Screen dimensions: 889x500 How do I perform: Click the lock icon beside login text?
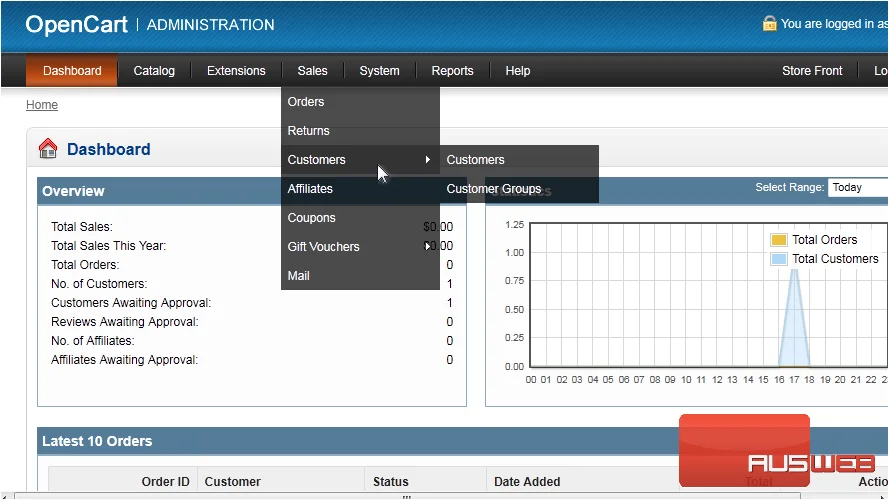tap(769, 23)
